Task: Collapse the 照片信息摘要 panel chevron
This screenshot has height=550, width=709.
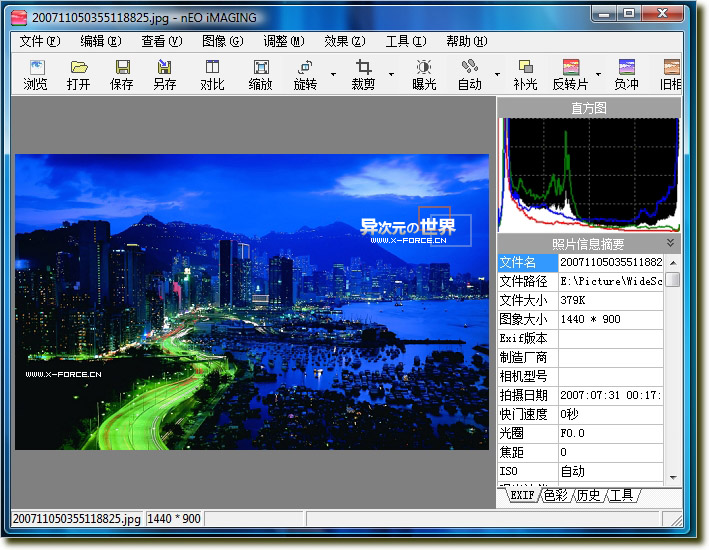Action: click(x=671, y=243)
